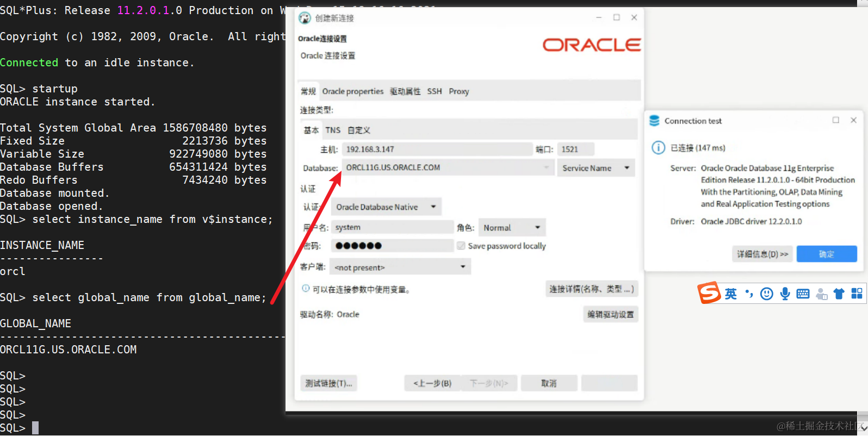Click the 测试链接(T)... button

tap(328, 383)
